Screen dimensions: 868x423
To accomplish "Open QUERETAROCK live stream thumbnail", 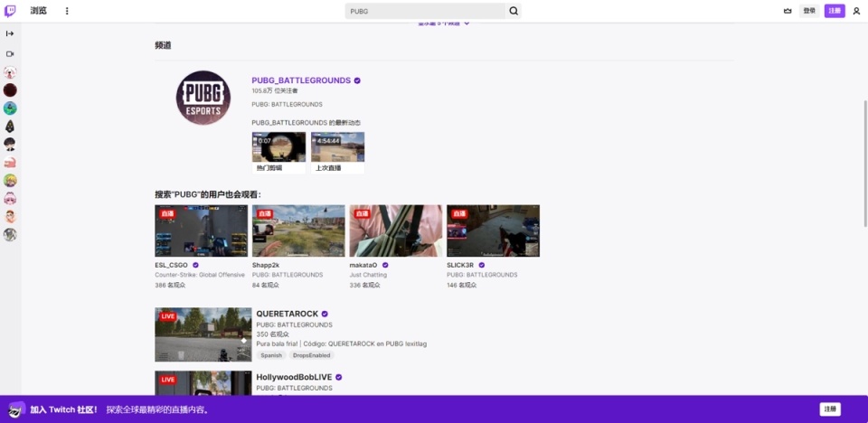I will [203, 334].
